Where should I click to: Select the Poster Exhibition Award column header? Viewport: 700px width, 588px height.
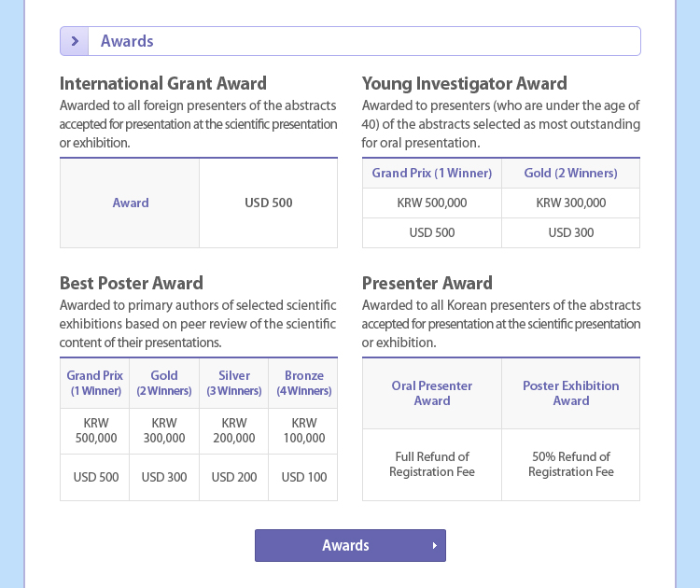(x=570, y=393)
